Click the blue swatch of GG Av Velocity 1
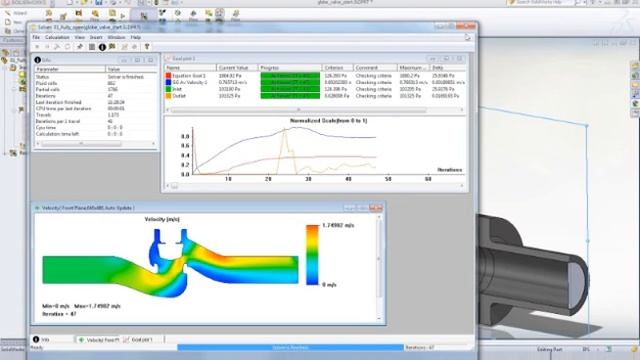The width and height of the screenshot is (640, 360). pos(168,82)
